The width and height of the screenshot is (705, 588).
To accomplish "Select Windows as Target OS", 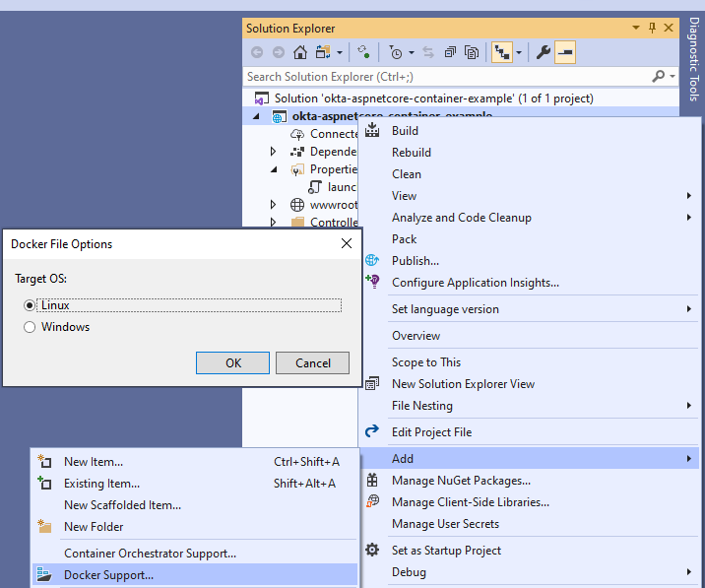I will click(30, 327).
